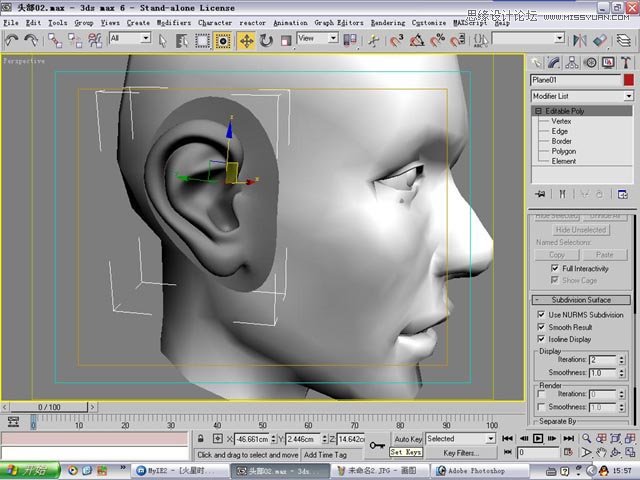The image size is (640, 480).
Task: Toggle the selection lock padlock icon
Action: click(x=200, y=439)
